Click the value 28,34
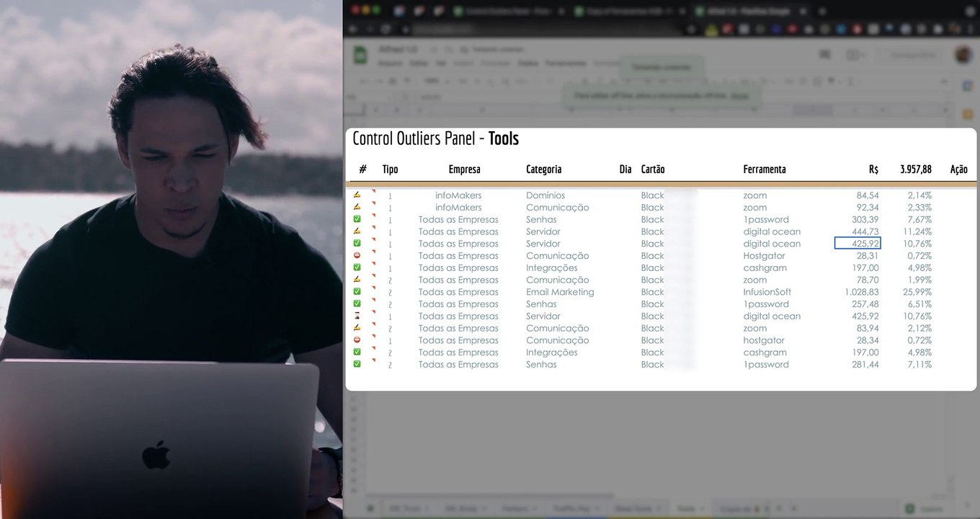Screen dimensions: 980x519 tap(868, 340)
